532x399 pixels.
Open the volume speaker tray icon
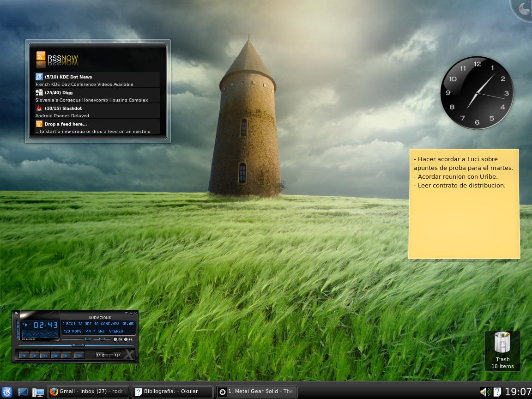485,392
